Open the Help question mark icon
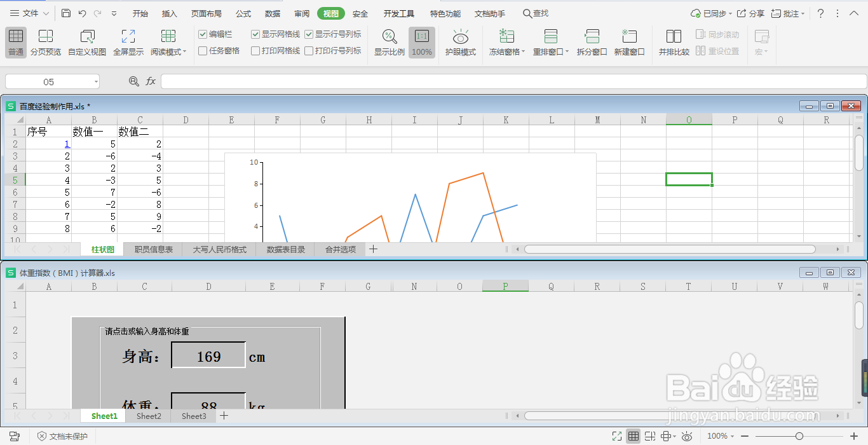 tap(820, 13)
